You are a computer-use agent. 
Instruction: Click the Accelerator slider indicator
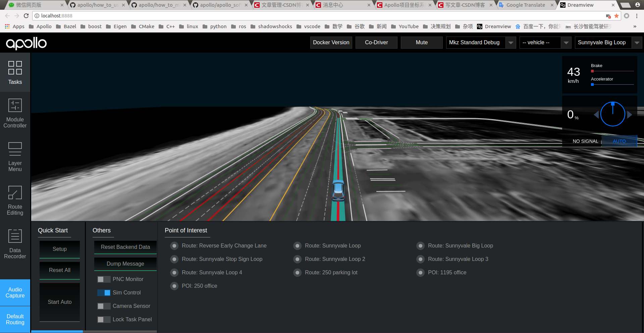click(592, 85)
